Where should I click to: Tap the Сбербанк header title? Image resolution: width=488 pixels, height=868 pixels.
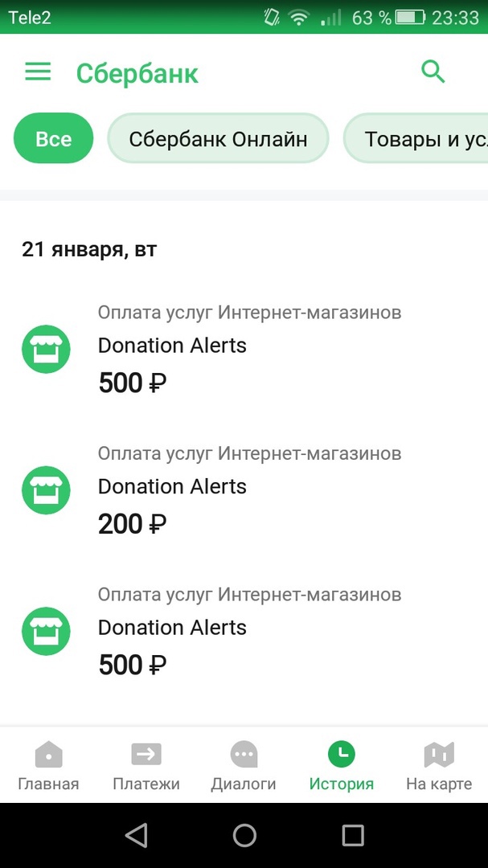click(x=137, y=73)
